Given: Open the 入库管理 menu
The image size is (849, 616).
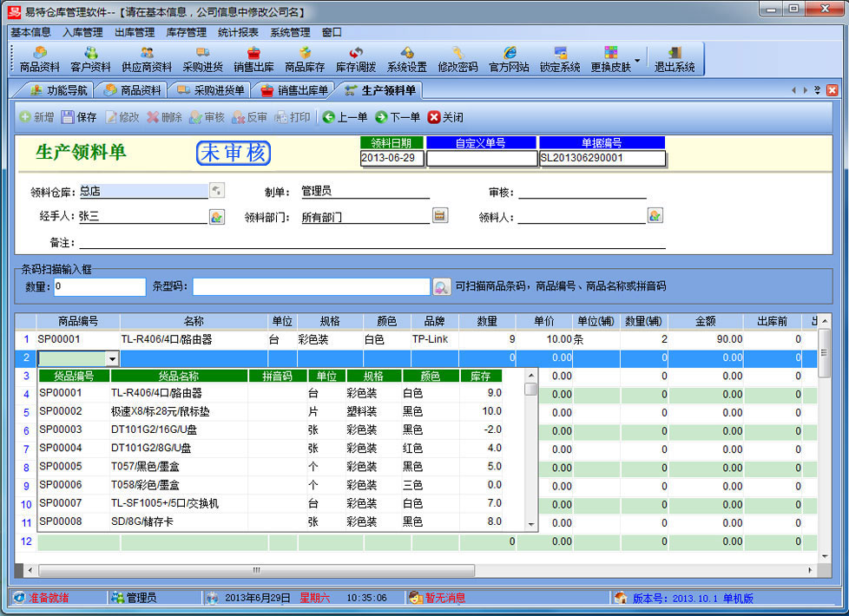Looking at the screenshot, I should point(82,32).
